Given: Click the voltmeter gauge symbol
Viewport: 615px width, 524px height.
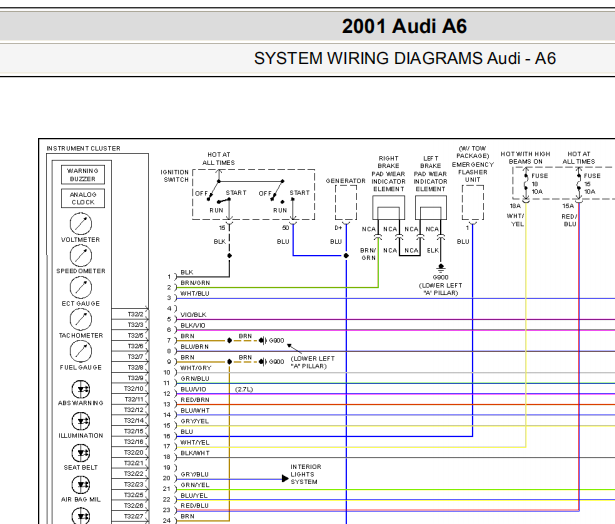Looking at the screenshot, I should click(x=81, y=224).
